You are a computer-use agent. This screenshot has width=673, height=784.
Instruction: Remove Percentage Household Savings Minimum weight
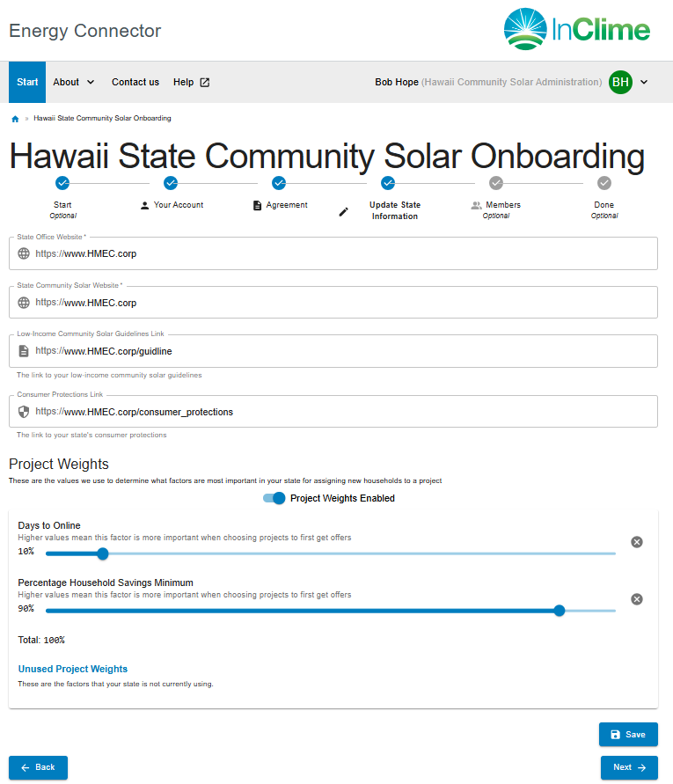click(637, 599)
